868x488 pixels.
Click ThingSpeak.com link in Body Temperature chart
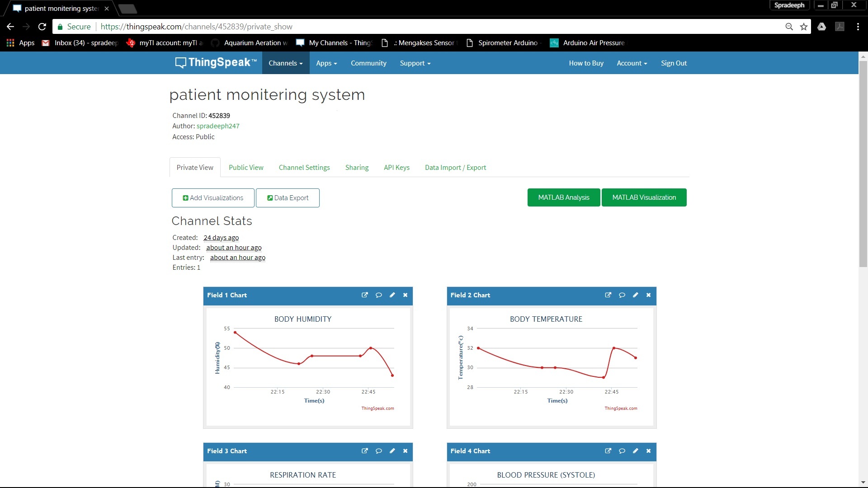621,408
